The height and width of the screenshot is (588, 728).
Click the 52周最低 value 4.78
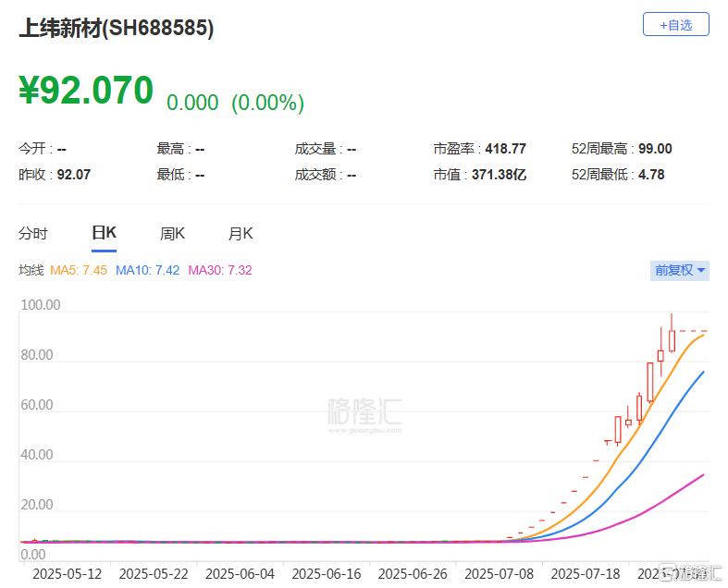651,175
